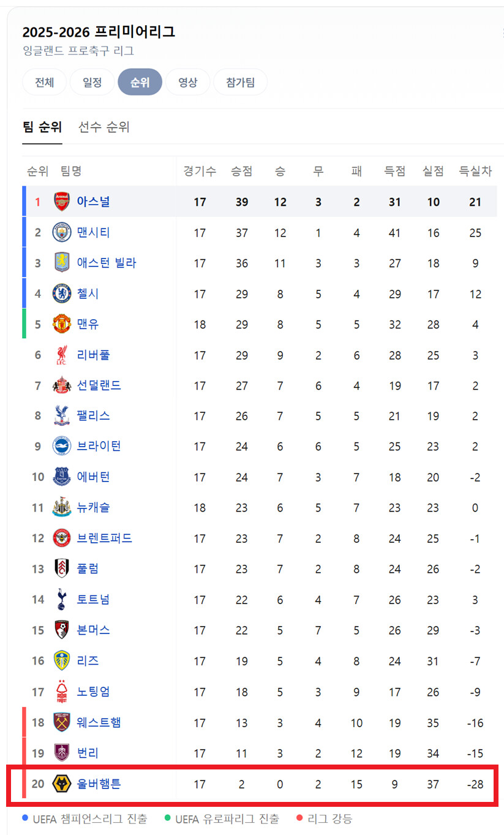504x835 pixels.
Task: Click the Manchester City crest icon
Action: (x=62, y=232)
